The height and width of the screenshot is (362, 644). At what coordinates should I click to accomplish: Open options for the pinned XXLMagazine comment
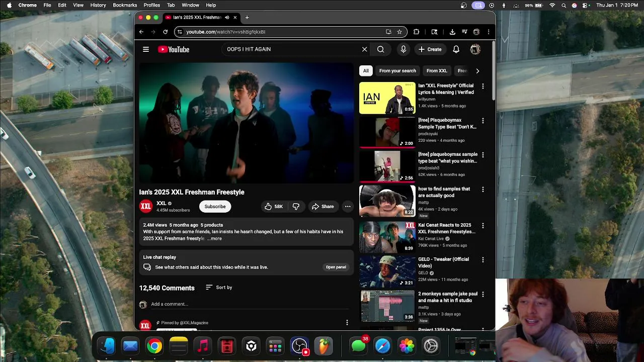tap(347, 322)
